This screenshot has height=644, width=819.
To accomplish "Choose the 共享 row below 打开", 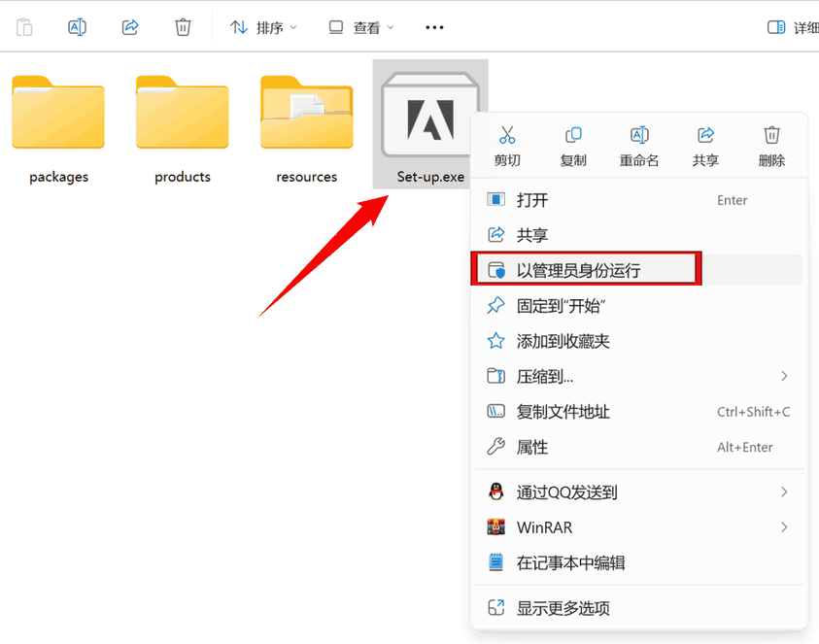I will 637,235.
